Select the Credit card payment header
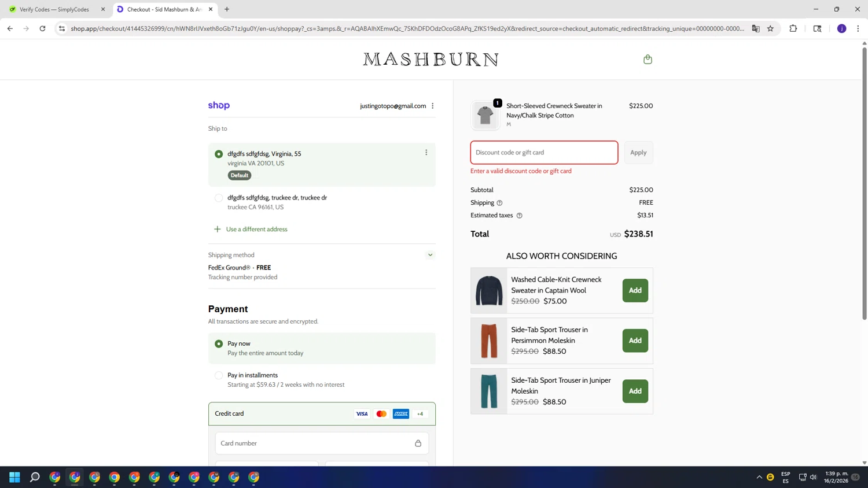This screenshot has width=868, height=488. click(x=322, y=414)
